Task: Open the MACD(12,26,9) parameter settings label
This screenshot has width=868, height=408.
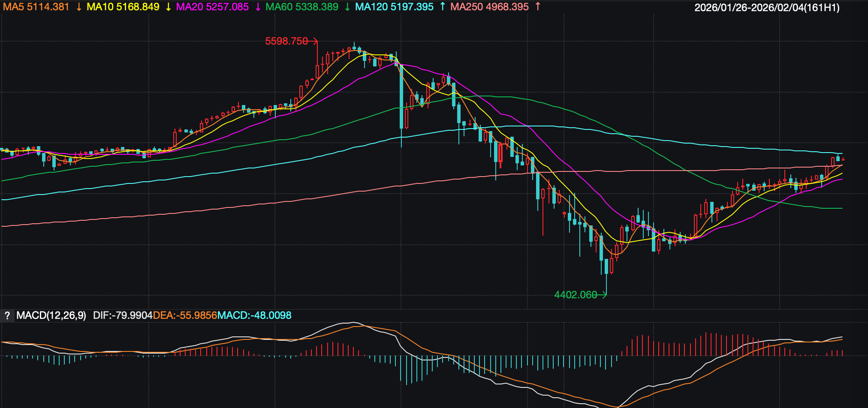Action: tap(51, 316)
